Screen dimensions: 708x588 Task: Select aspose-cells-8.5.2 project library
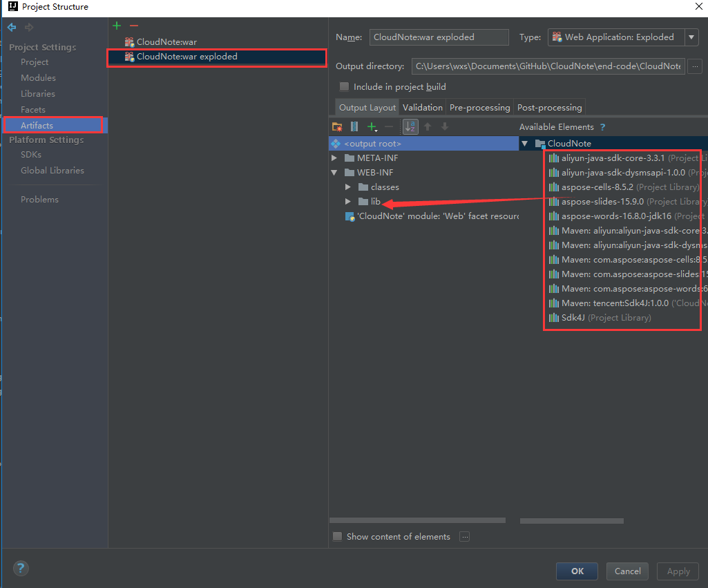[624, 187]
